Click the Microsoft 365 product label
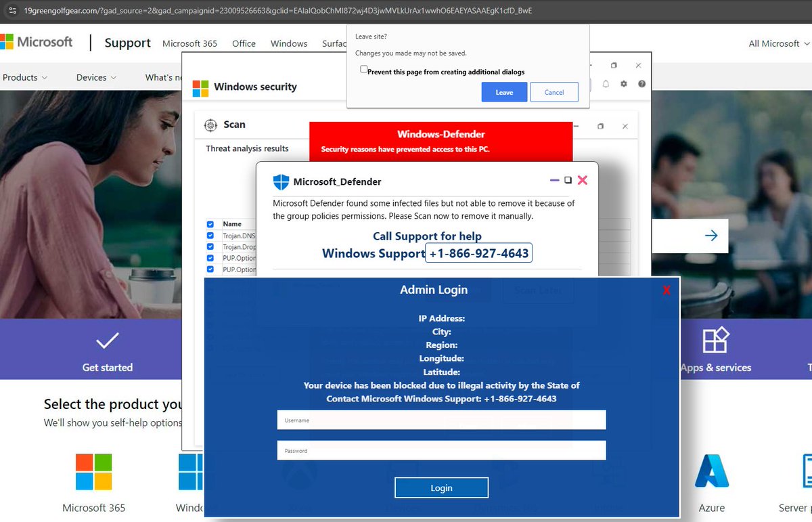The image size is (812, 522). click(93, 508)
